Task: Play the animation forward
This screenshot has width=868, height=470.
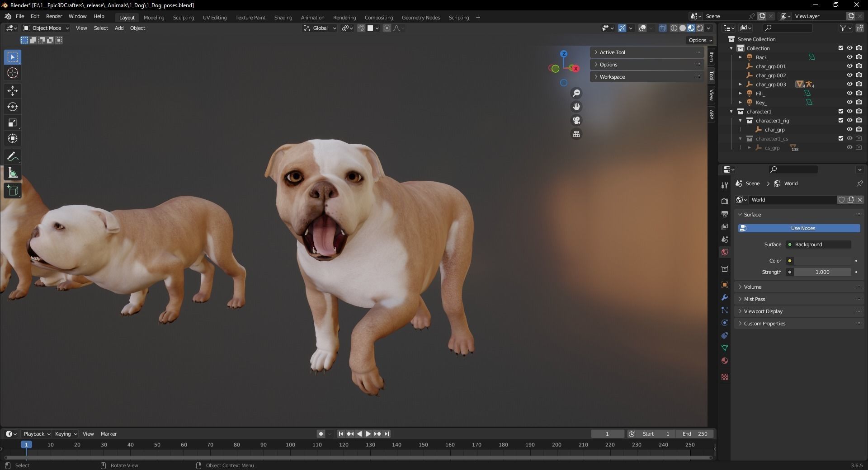Action: tap(368, 434)
